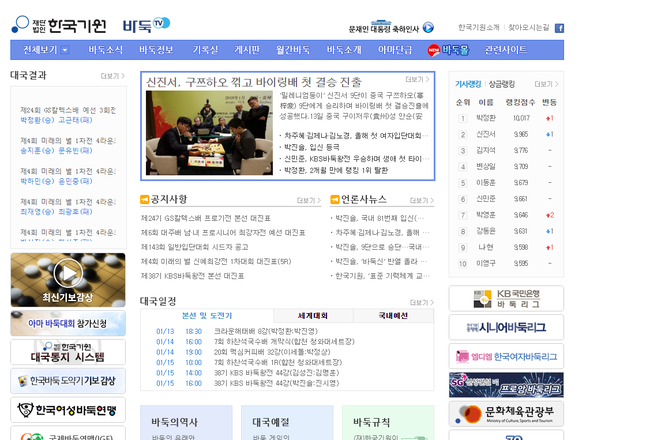Click 더보기 in the ranking panel

click(547, 84)
